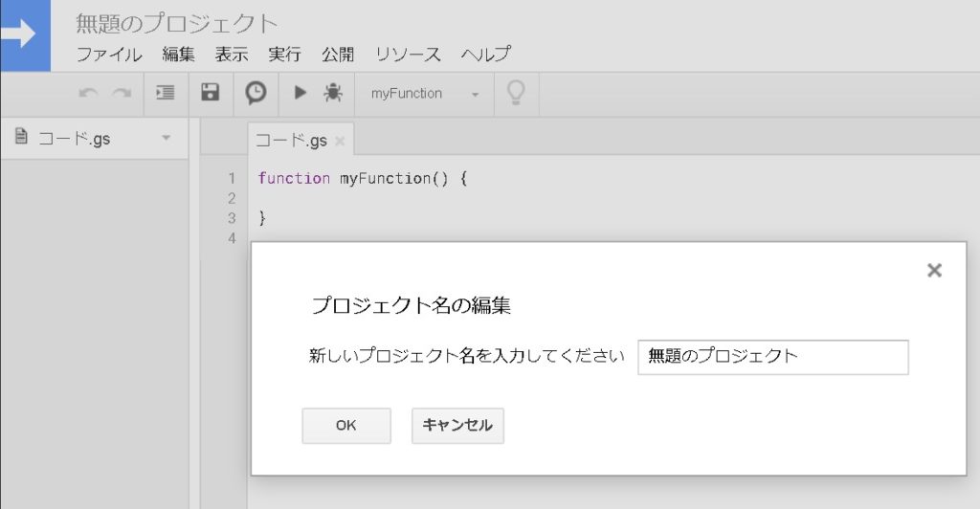Dismiss the dialog with X button
The image size is (980, 509).
[x=934, y=271]
